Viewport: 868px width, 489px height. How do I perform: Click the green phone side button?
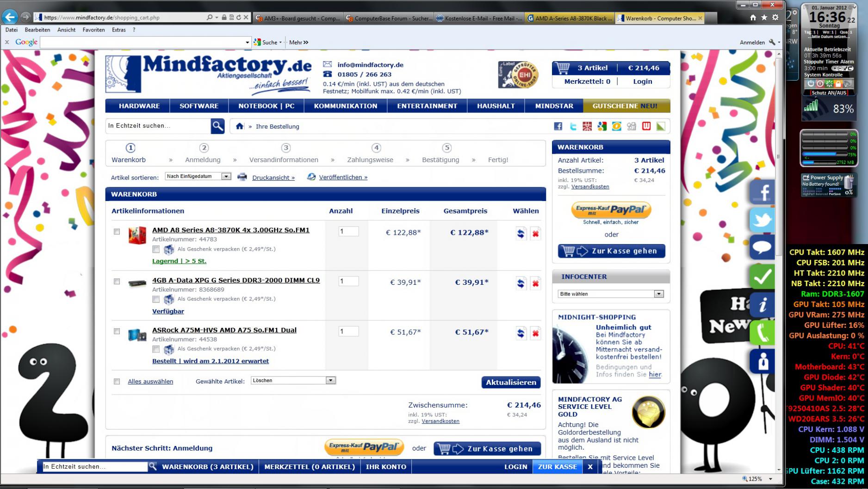pos(762,332)
